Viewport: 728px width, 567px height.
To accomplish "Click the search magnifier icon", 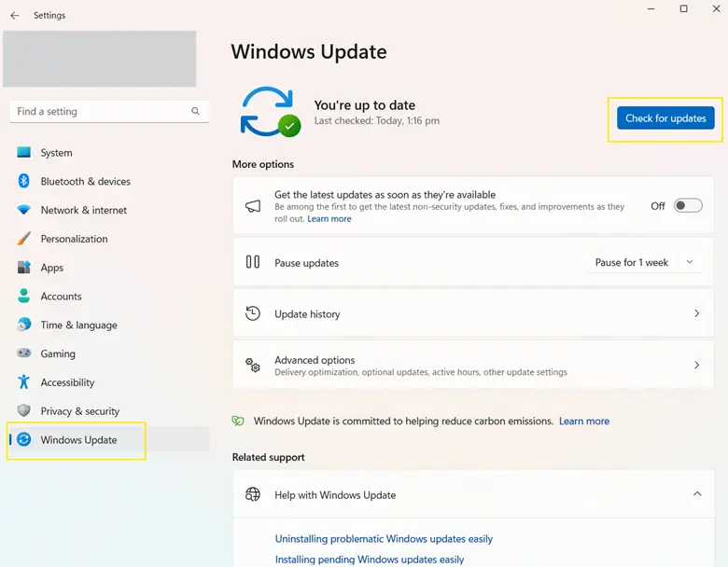I will (x=195, y=111).
